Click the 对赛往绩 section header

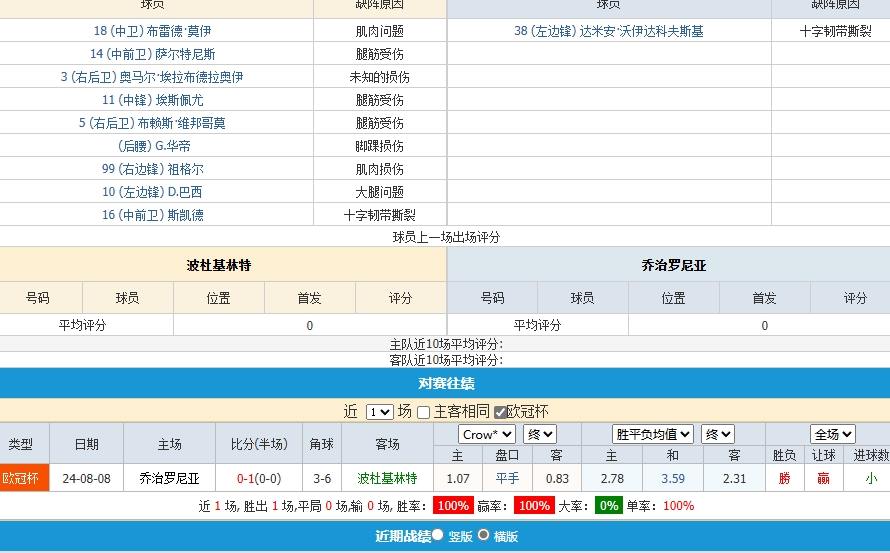(x=445, y=383)
